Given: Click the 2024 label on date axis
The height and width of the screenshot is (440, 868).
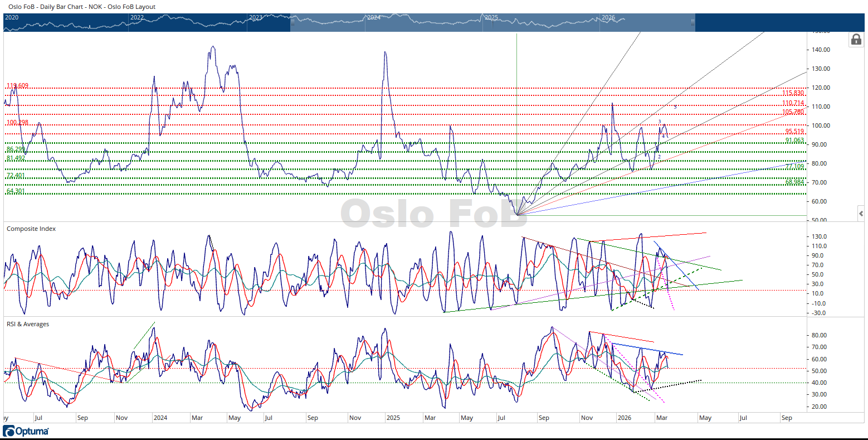Looking at the screenshot, I should point(160,418).
